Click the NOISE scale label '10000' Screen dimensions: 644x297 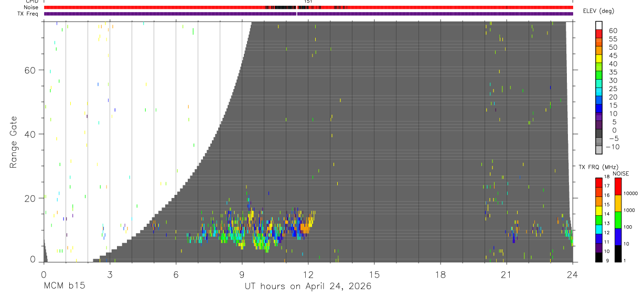coord(631,193)
